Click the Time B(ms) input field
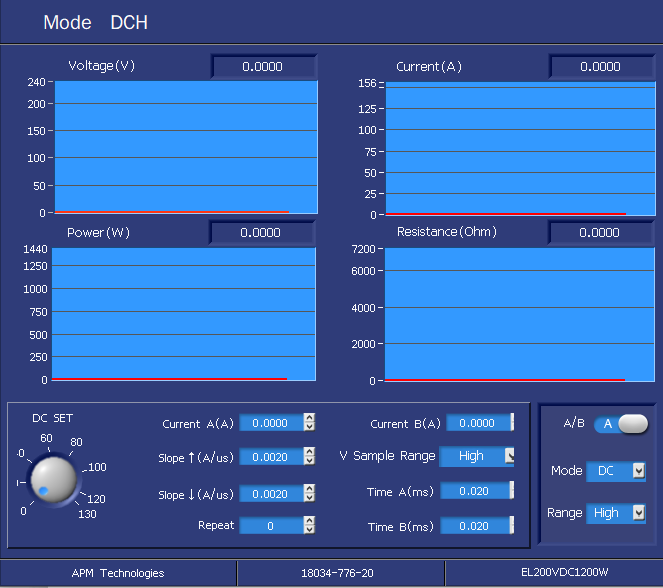 [476, 526]
